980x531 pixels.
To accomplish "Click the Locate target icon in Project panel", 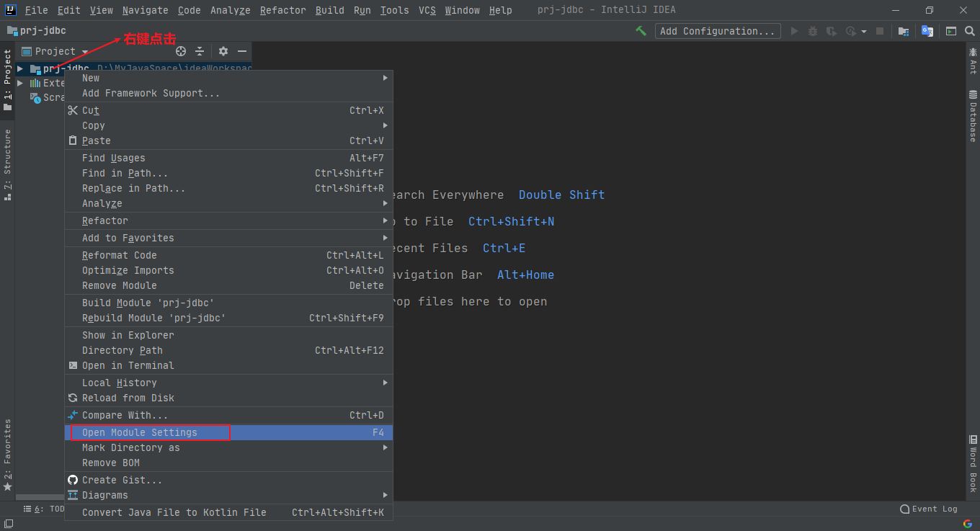I will [x=181, y=51].
